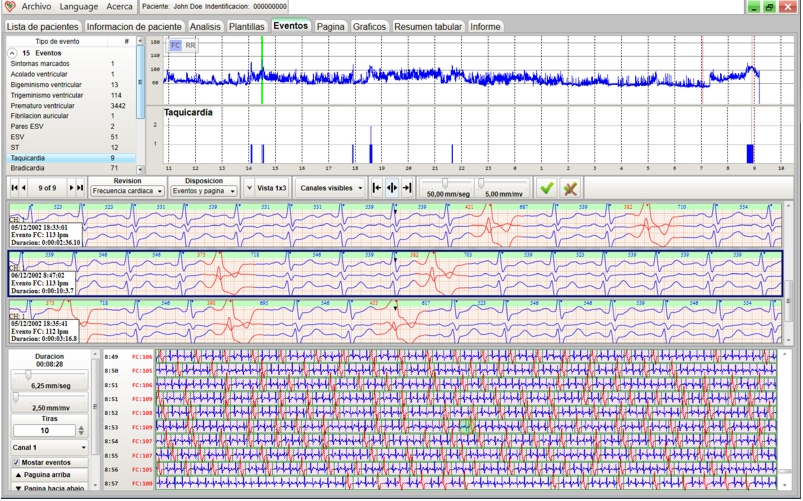The height and width of the screenshot is (501, 803).
Task: Jump to the first event arrow
Action: [x=13, y=187]
